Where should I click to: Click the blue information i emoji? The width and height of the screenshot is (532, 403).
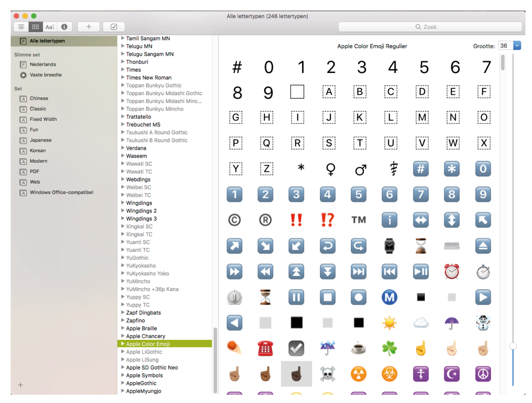tap(390, 220)
